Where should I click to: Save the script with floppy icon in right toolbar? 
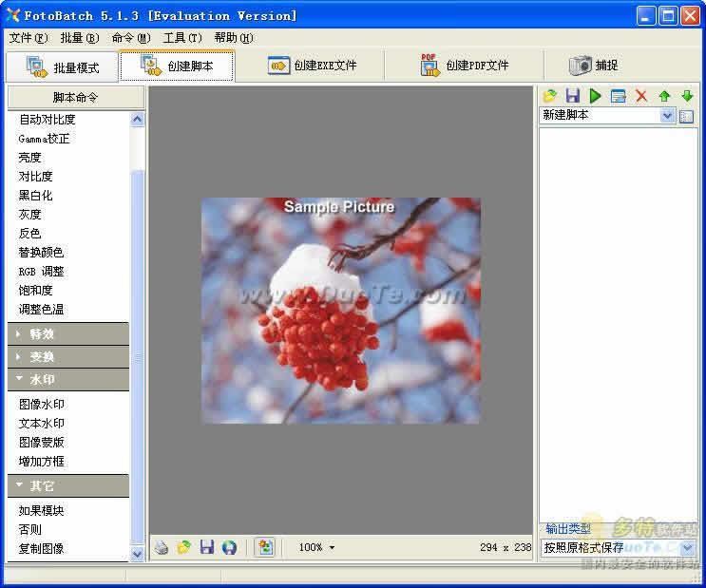pyautogui.click(x=573, y=96)
